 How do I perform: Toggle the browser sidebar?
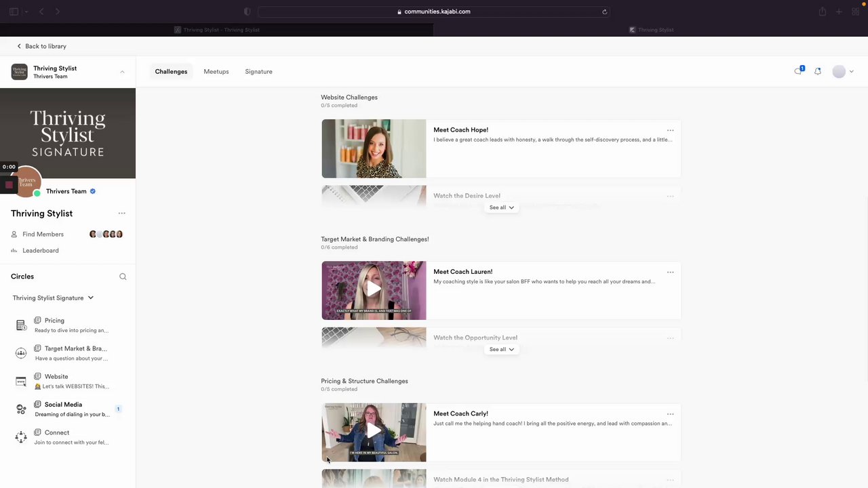14,12
